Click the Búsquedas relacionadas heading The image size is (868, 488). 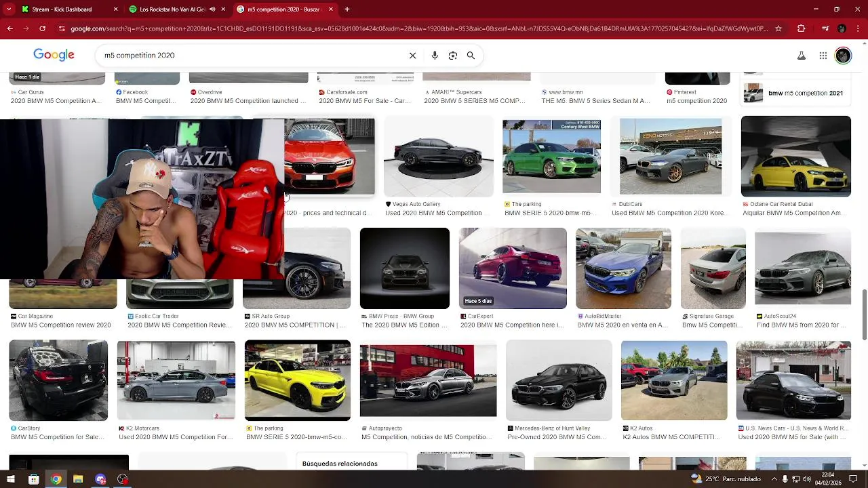click(x=340, y=464)
